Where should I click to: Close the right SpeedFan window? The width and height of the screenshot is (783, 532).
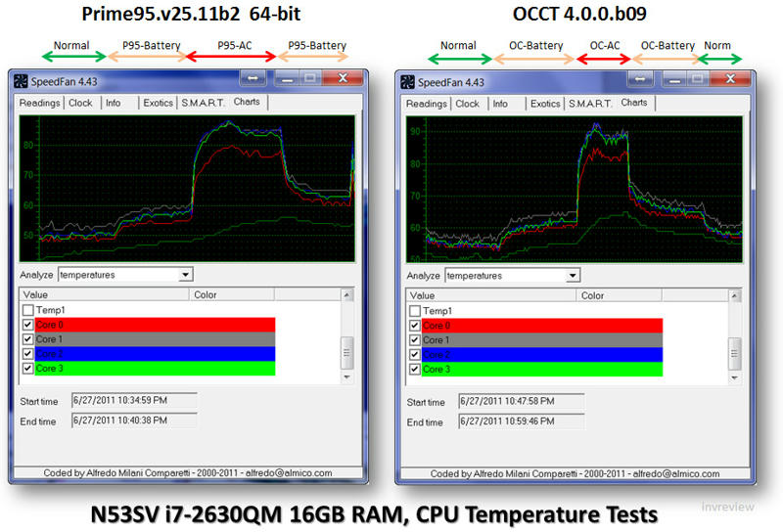[x=730, y=79]
